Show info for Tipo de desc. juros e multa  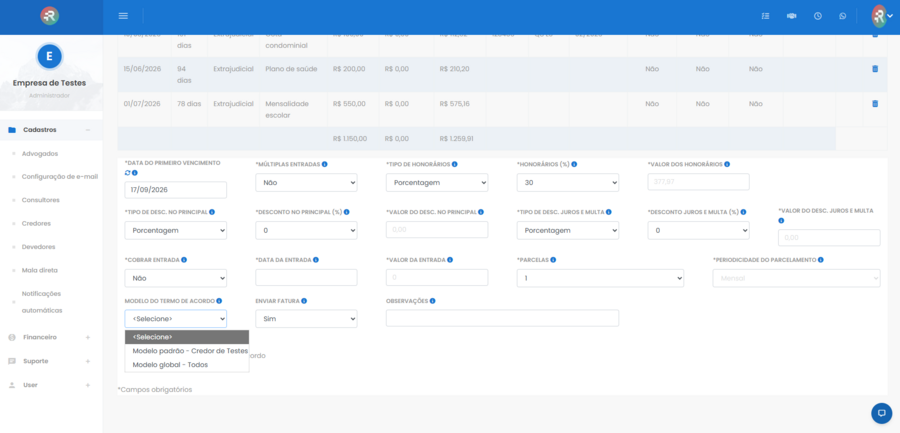[608, 212]
